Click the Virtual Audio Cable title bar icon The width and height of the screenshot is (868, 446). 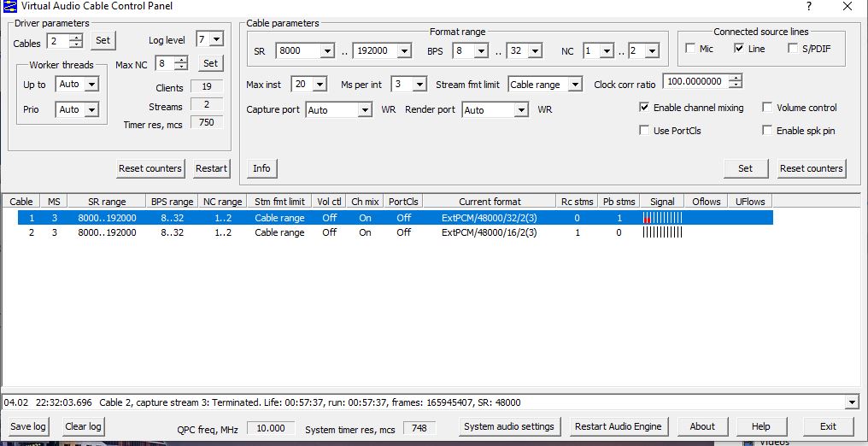(9, 7)
